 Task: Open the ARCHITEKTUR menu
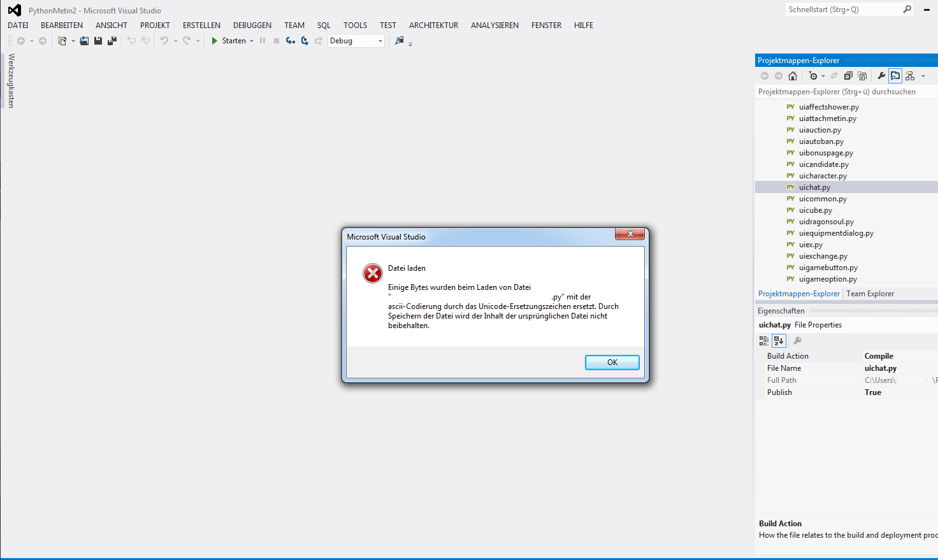click(x=433, y=25)
